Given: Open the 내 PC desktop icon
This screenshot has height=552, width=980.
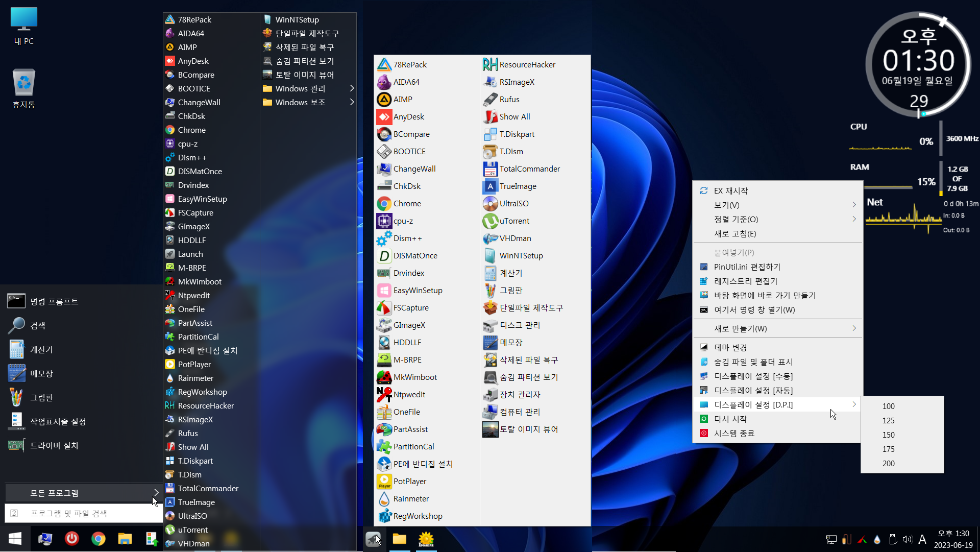Looking at the screenshot, I should tap(23, 27).
